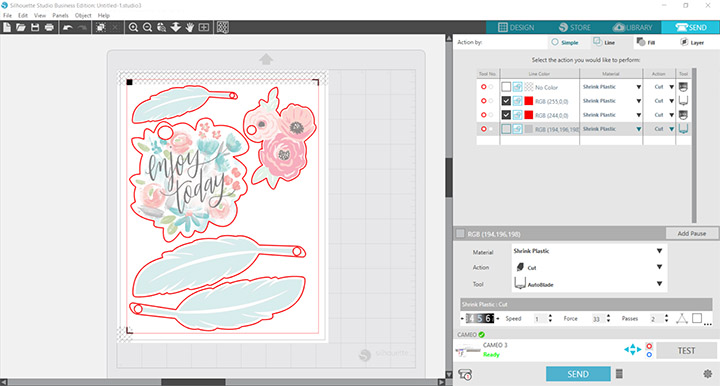Adjust the blade depth dial

(x=480, y=319)
